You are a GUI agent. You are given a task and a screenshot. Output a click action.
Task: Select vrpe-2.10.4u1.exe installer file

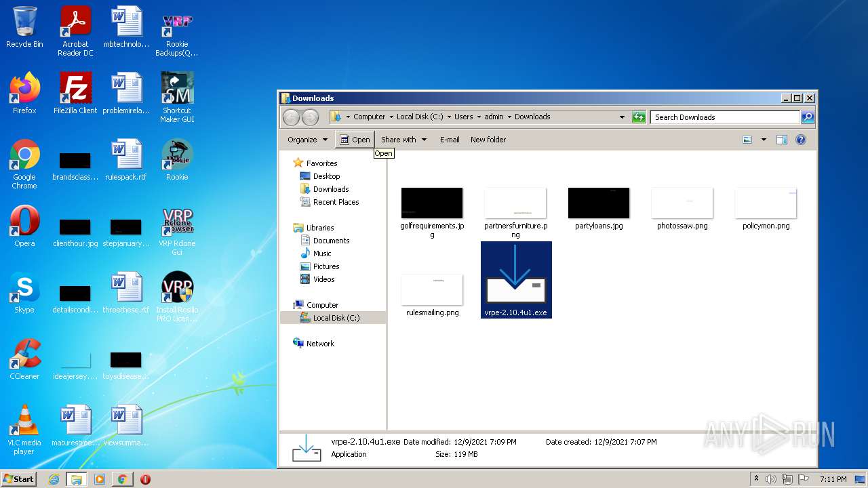coord(516,279)
